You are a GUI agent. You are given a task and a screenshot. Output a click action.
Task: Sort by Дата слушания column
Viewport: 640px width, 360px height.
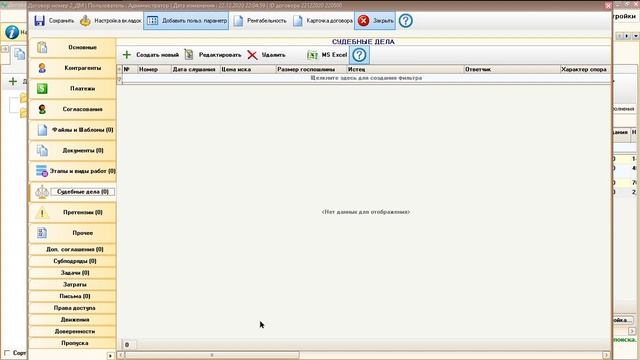point(196,69)
